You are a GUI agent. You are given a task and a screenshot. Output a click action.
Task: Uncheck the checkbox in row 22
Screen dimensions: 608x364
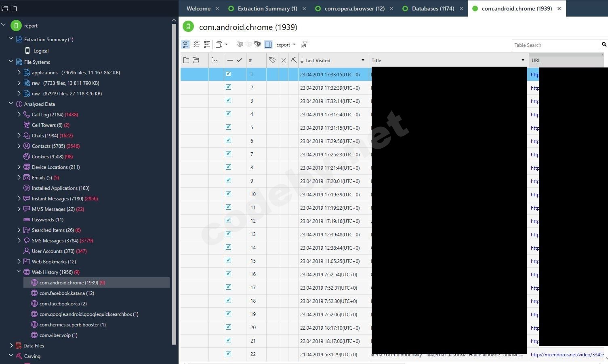pyautogui.click(x=228, y=354)
